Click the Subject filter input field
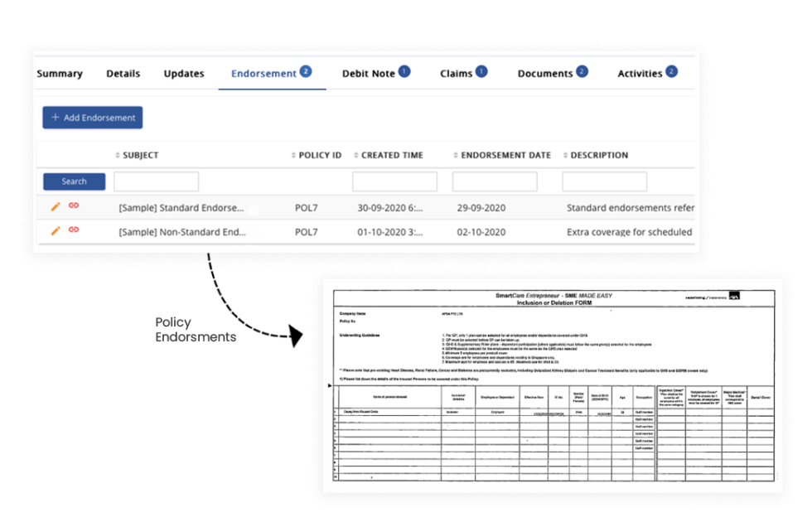Viewport: 812px width, 527px height. pyautogui.click(x=156, y=181)
